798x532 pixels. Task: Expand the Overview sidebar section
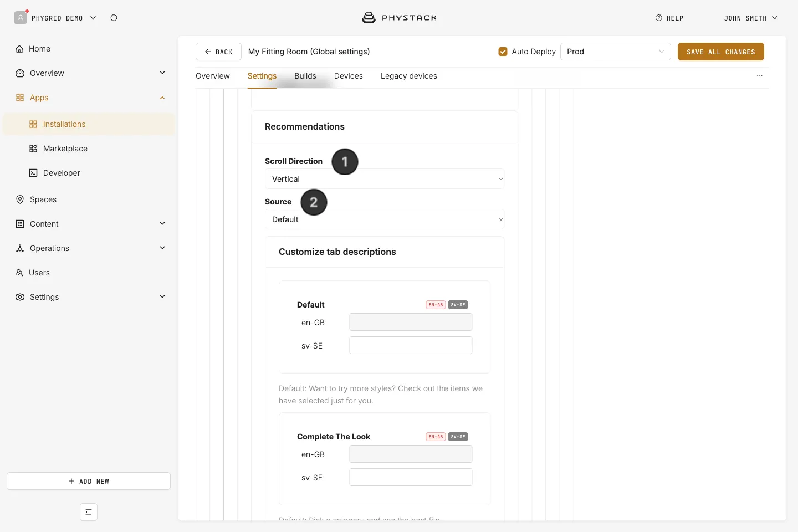[x=162, y=73]
